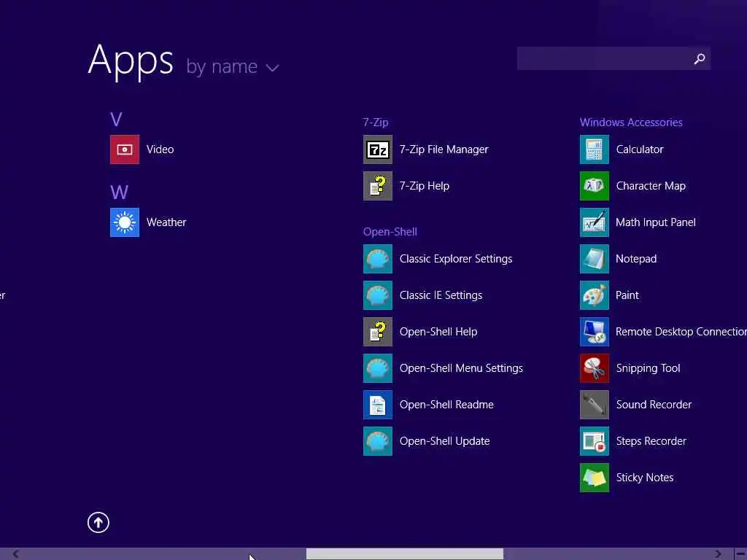Click the 'Classic Explorer Settings' label
Screen dimensions: 747x560
click(x=456, y=259)
